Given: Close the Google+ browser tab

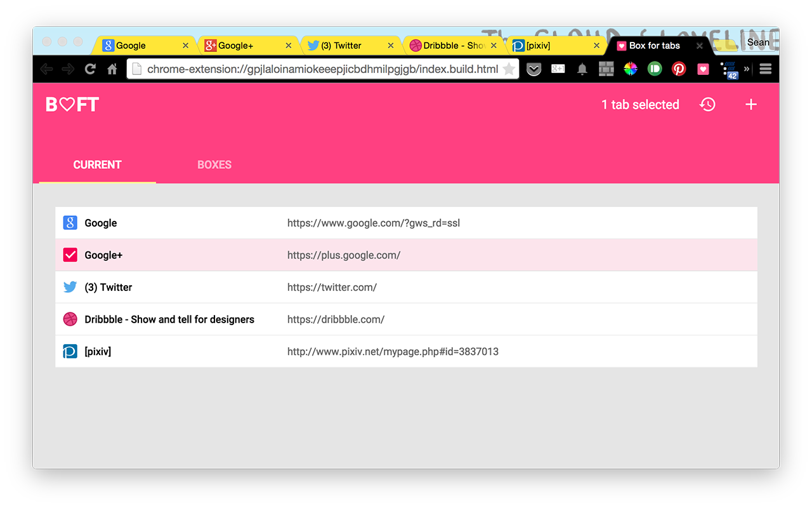Looking at the screenshot, I should (288, 46).
